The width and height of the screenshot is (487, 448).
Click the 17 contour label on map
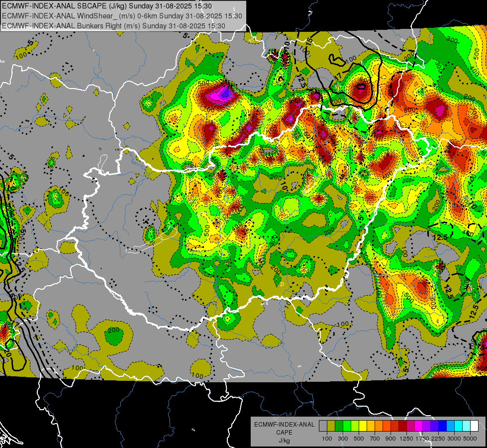pyautogui.click(x=338, y=76)
